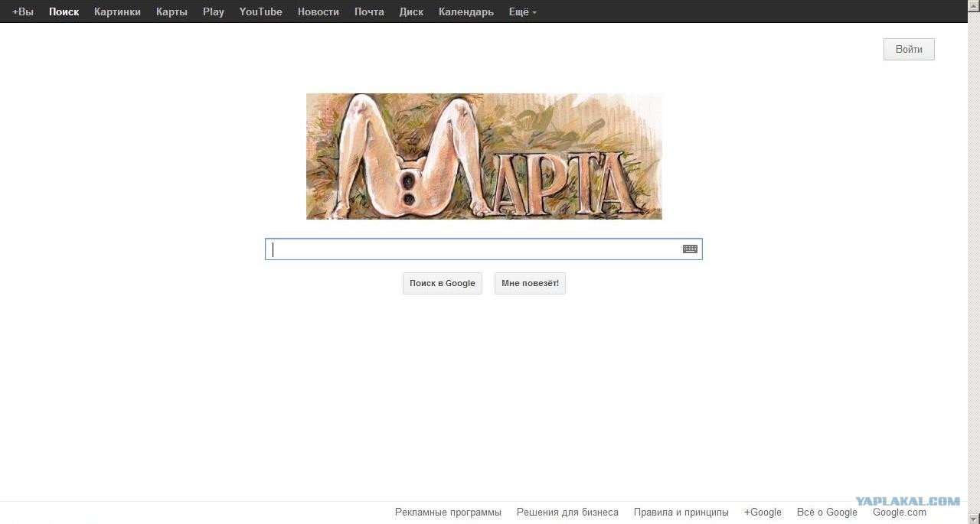Open Решения для бизнеса footer link

[567, 513]
